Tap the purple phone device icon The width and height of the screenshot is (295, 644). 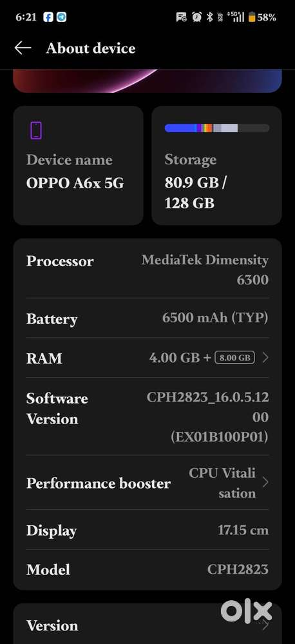36,130
